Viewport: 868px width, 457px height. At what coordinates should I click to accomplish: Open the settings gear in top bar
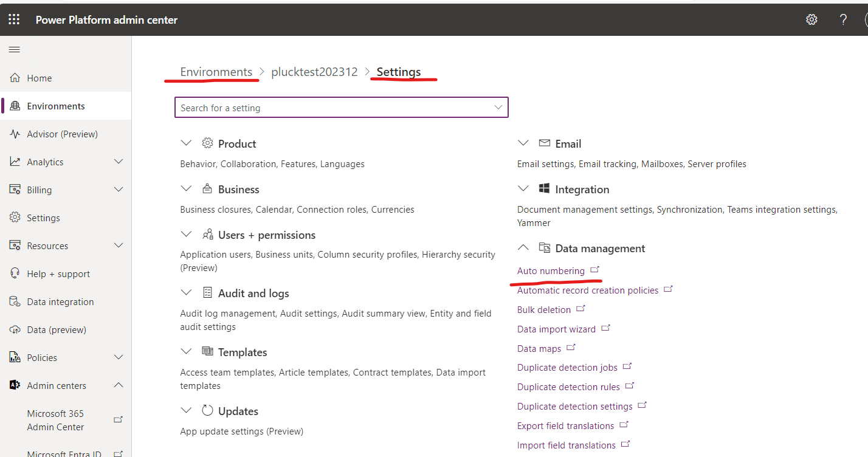pos(811,19)
